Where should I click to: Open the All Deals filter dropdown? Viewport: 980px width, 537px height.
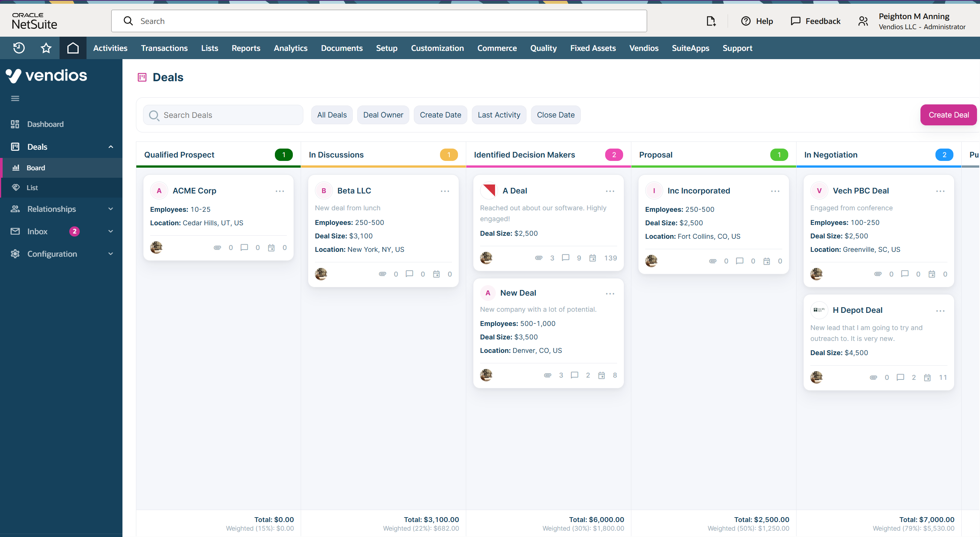click(x=332, y=115)
